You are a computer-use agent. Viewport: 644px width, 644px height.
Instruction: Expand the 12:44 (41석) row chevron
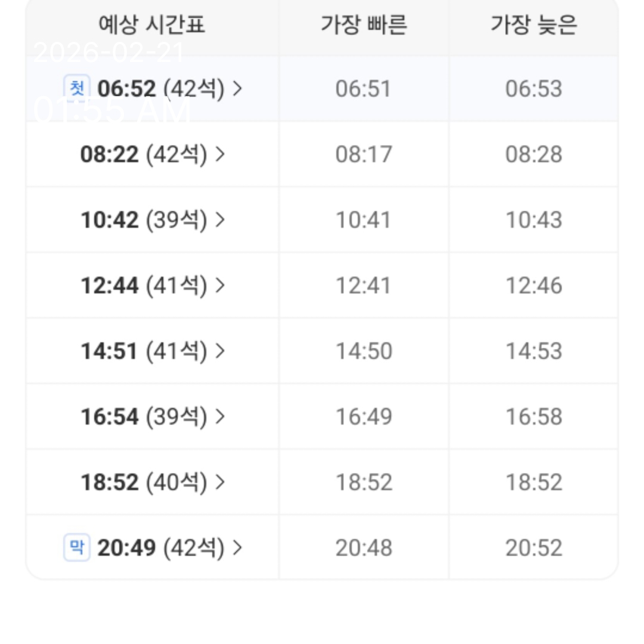220,285
